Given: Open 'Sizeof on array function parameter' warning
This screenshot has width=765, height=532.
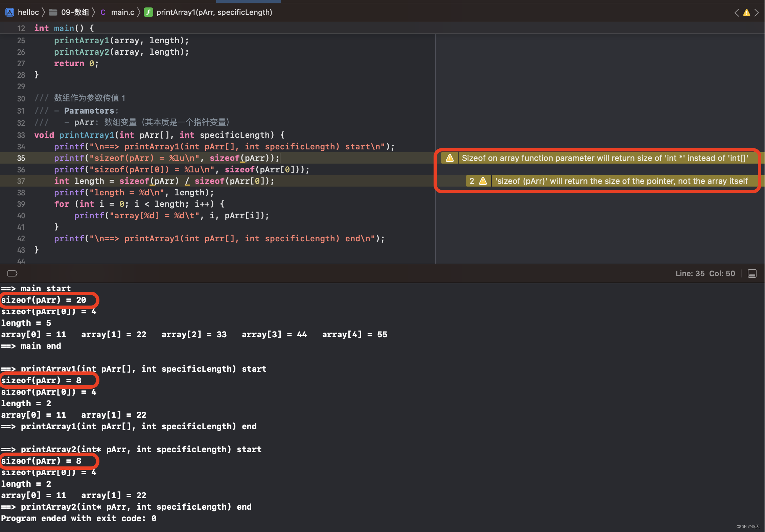Looking at the screenshot, I should [x=605, y=158].
